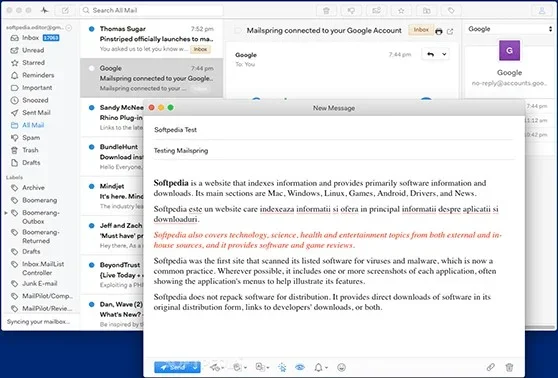Click the Testing Mailspring subject field
This screenshot has height=378, width=558.
[x=334, y=151]
